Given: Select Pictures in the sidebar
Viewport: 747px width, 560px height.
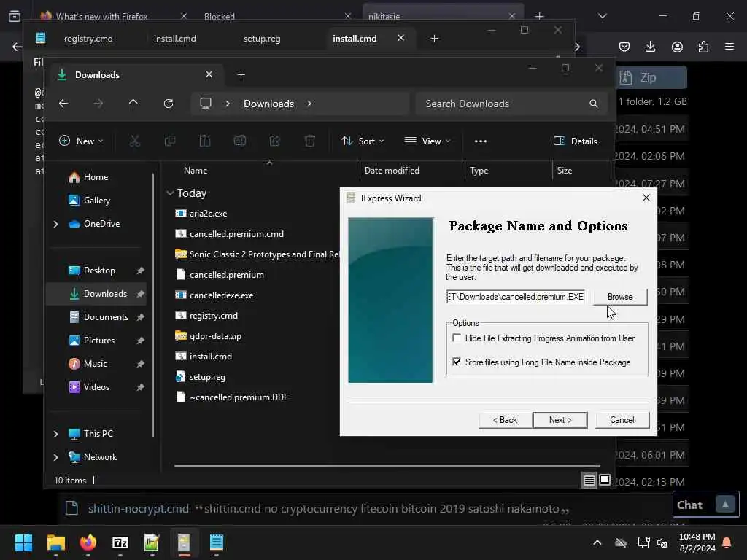Looking at the screenshot, I should 98,341.
